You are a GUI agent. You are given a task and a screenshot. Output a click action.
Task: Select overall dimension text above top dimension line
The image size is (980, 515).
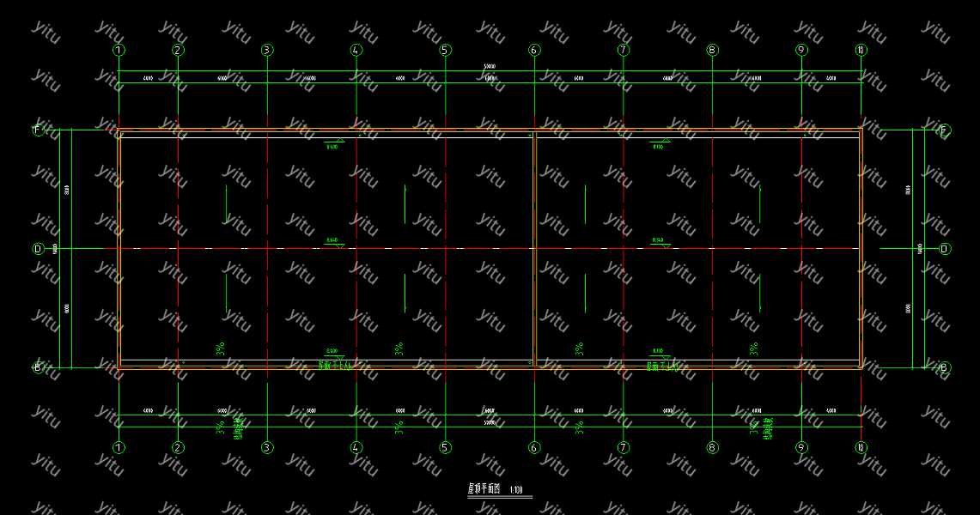(490, 66)
